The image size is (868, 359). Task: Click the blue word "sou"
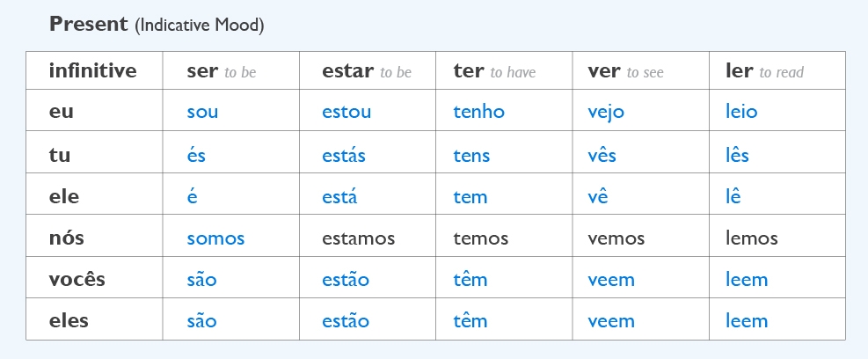click(x=202, y=113)
